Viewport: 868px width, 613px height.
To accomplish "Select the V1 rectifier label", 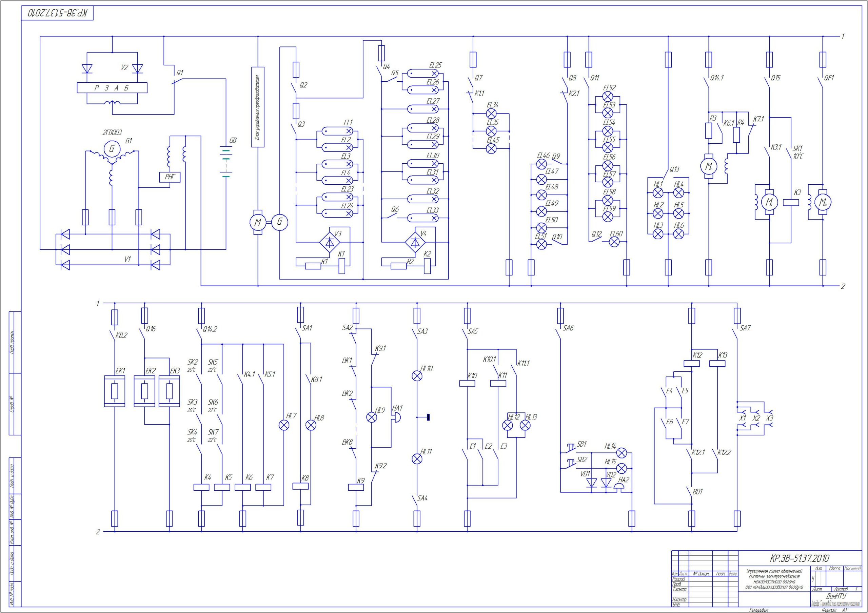I will (x=128, y=259).
